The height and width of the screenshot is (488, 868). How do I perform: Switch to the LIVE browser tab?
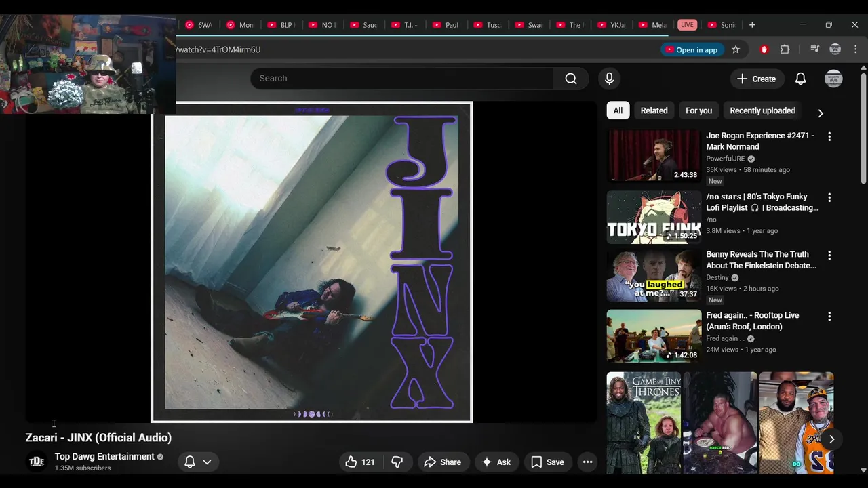(687, 25)
